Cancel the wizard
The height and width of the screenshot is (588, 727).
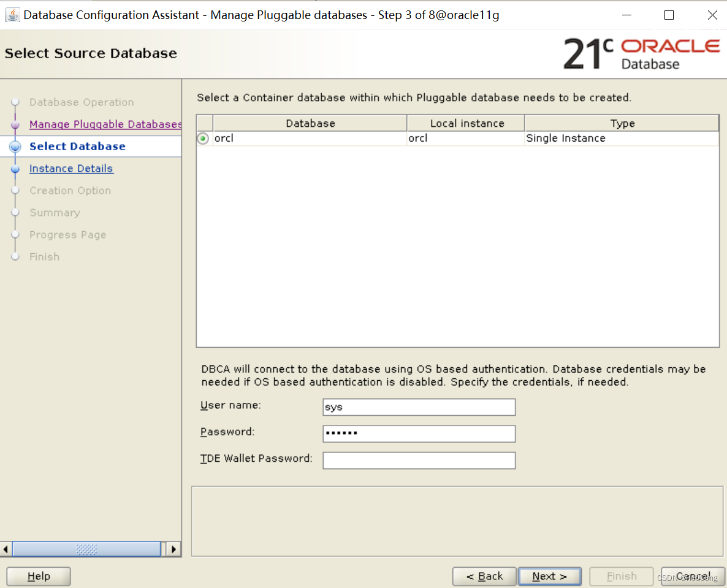[693, 576]
